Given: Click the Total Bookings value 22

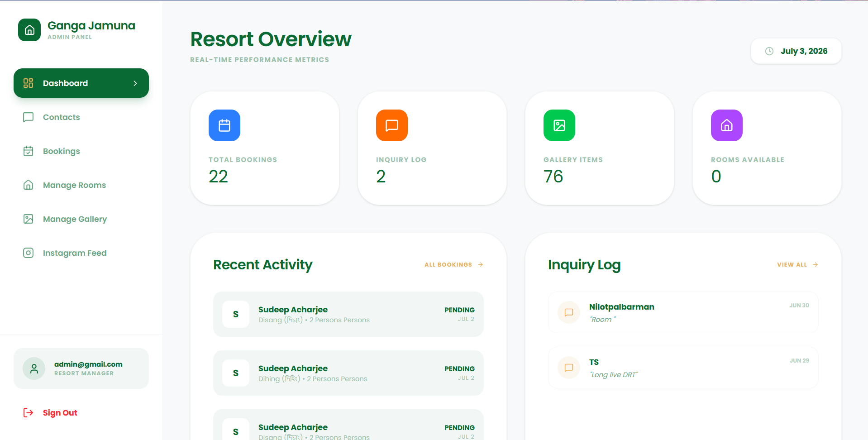Looking at the screenshot, I should pos(218,177).
